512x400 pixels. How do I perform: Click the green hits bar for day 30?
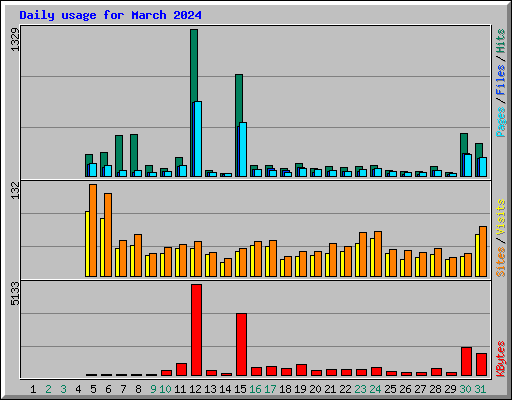(x=464, y=143)
